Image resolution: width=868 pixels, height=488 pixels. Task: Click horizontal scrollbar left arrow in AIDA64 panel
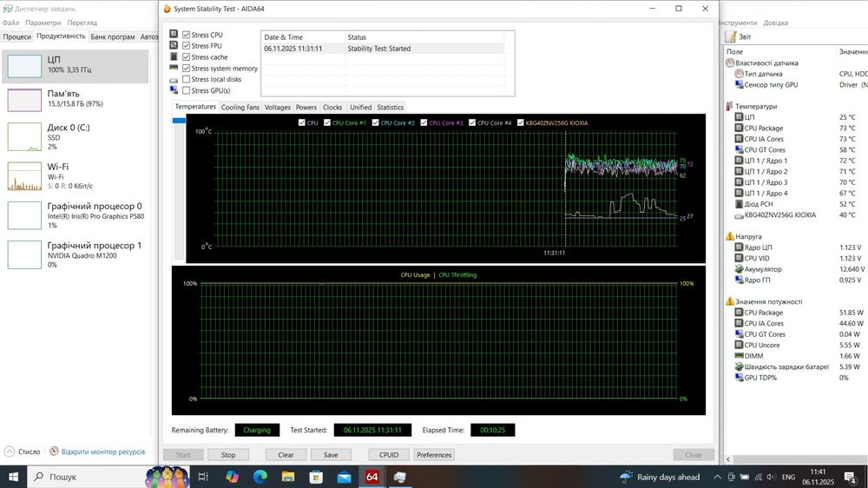pyautogui.click(x=728, y=459)
